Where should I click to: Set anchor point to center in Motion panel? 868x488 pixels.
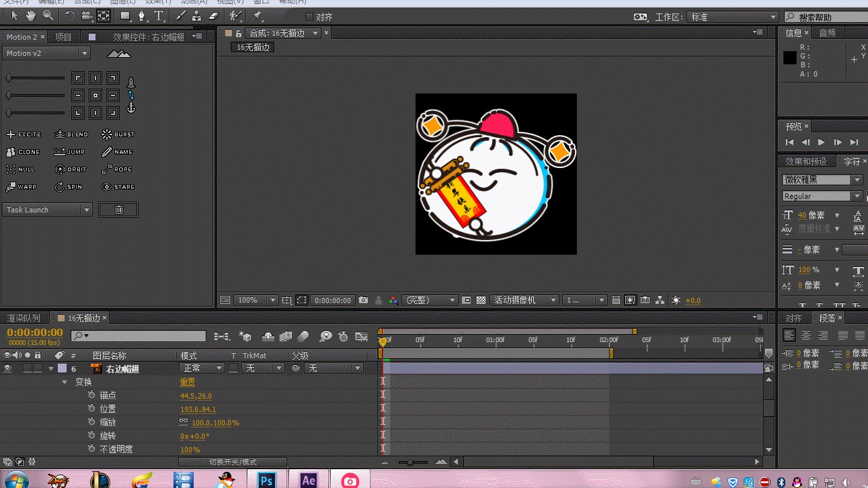click(95, 95)
